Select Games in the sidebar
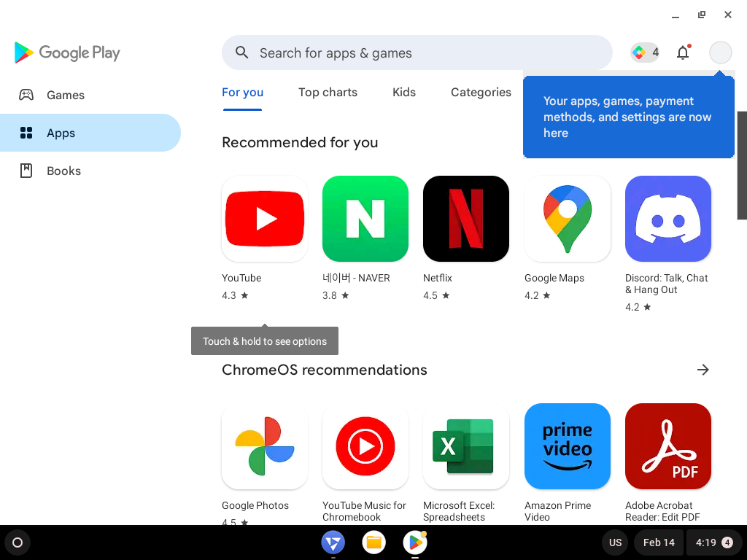 click(x=90, y=95)
